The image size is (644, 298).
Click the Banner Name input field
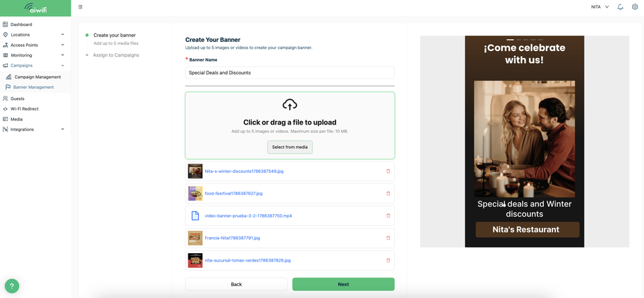(x=290, y=73)
